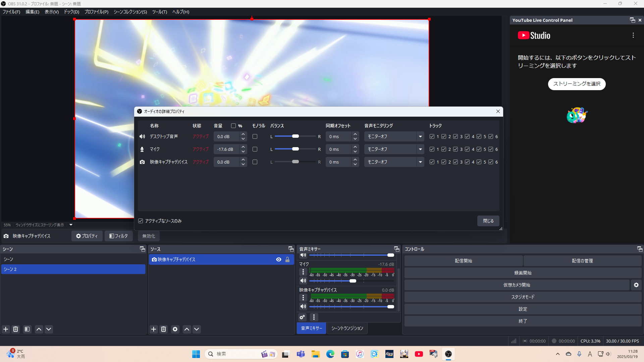This screenshot has width=644, height=362.
Task: Expand preview scaling dropdown arrow
Action: click(71, 225)
